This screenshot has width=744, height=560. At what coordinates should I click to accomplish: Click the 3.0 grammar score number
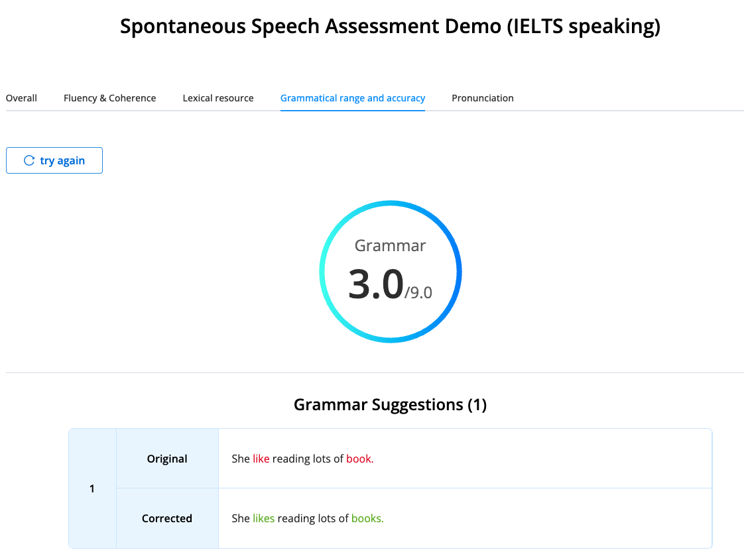pyautogui.click(x=375, y=284)
